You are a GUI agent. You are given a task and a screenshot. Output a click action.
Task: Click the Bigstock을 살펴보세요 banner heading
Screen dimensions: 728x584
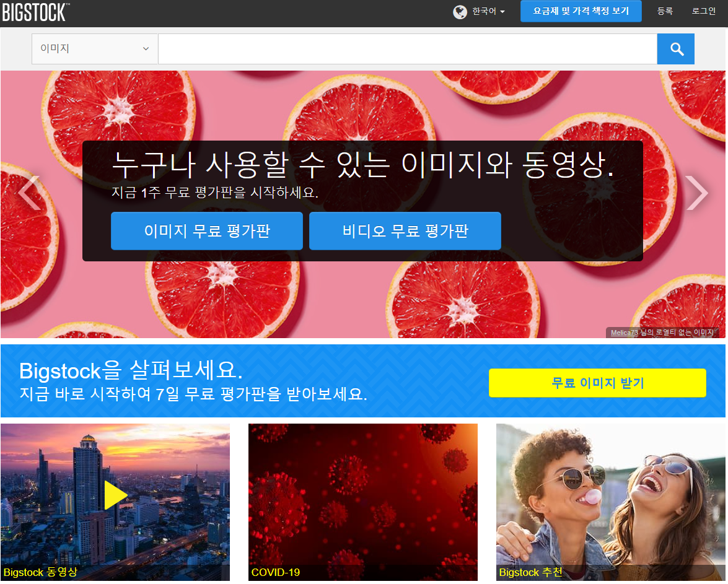131,370
